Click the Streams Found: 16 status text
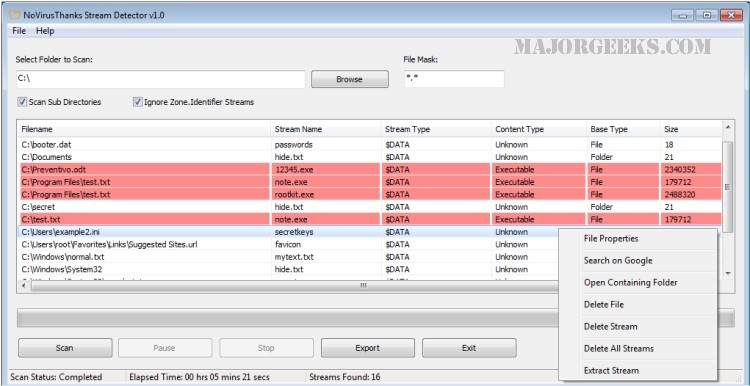750x386 pixels. click(x=345, y=377)
